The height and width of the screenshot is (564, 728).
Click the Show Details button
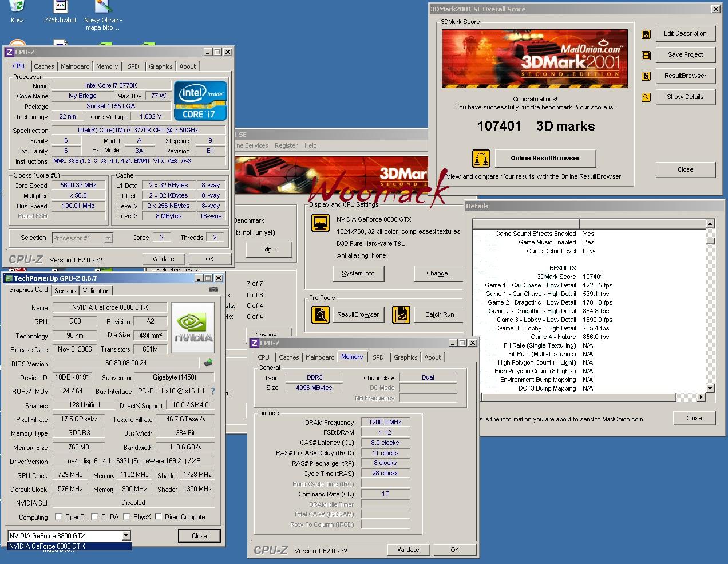click(685, 97)
